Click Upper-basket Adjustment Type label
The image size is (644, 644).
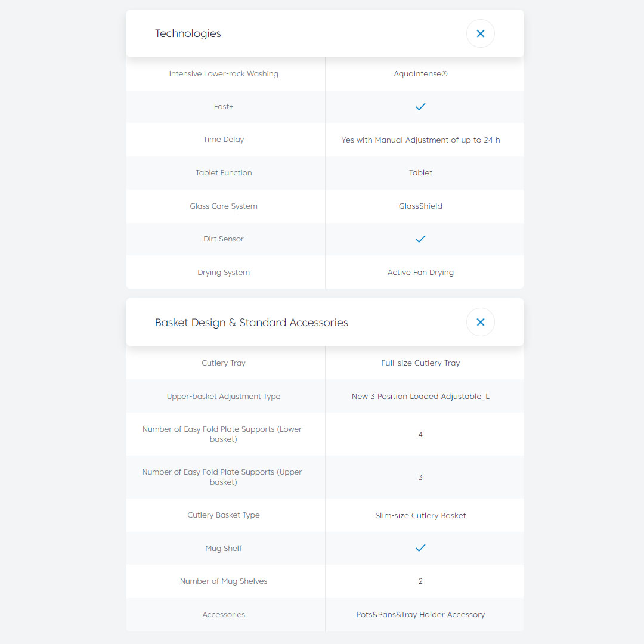click(224, 397)
